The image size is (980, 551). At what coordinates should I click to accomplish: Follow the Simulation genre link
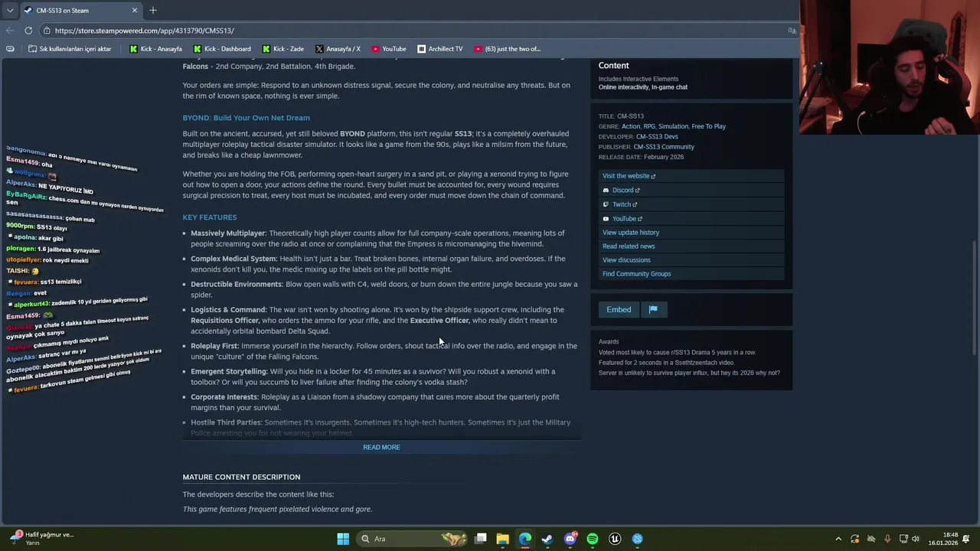pyautogui.click(x=673, y=126)
